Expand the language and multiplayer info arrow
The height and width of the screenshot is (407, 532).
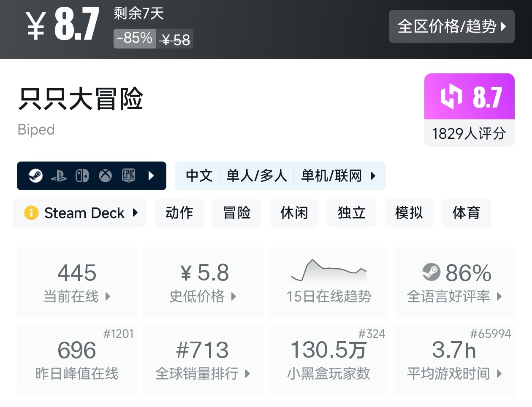pyautogui.click(x=373, y=175)
